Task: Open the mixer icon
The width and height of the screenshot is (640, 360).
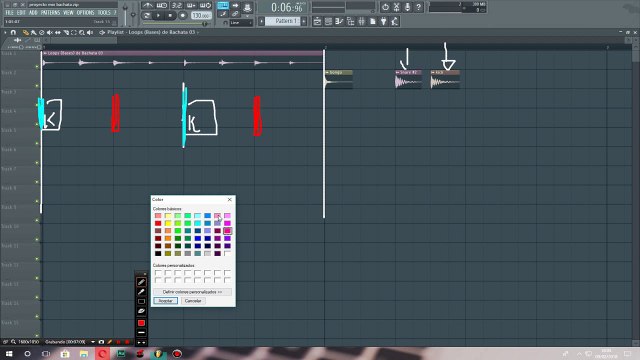Action: click(361, 21)
